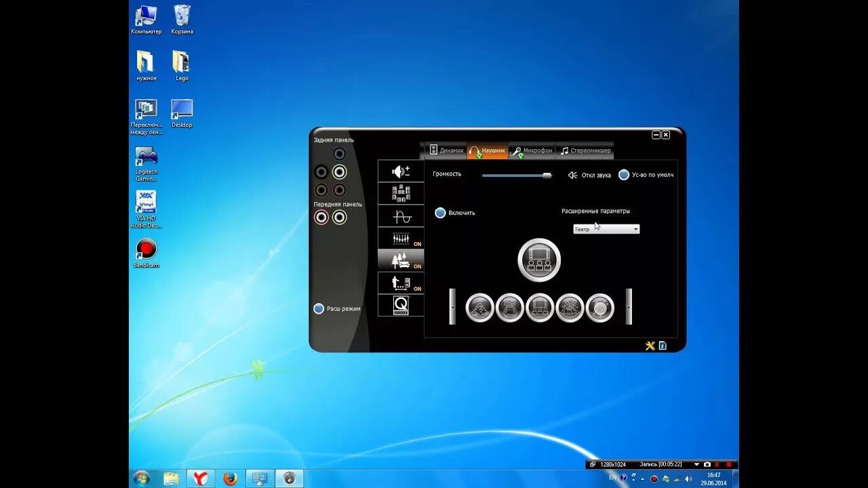The height and width of the screenshot is (488, 868).
Task: Choose the round textured environment preset icon
Action: coord(599,308)
